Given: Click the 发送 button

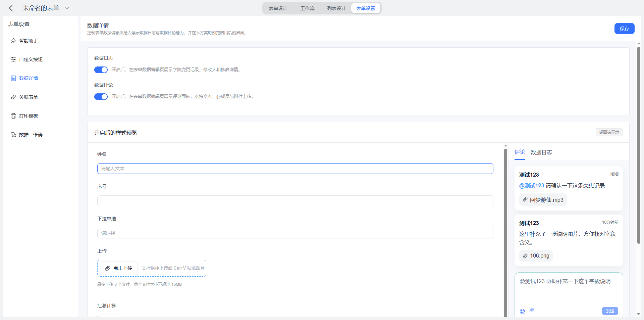Looking at the screenshot, I should coord(610,311).
